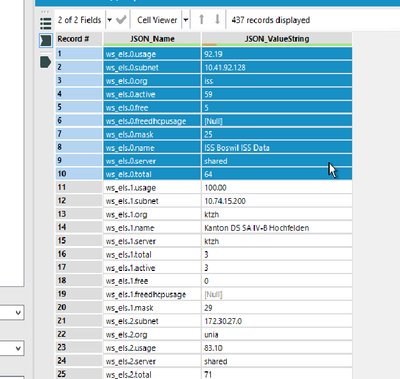This screenshot has height=379, width=400.
Task: Select the cell 'ws_els.2.subnet'
Action: click(152, 321)
